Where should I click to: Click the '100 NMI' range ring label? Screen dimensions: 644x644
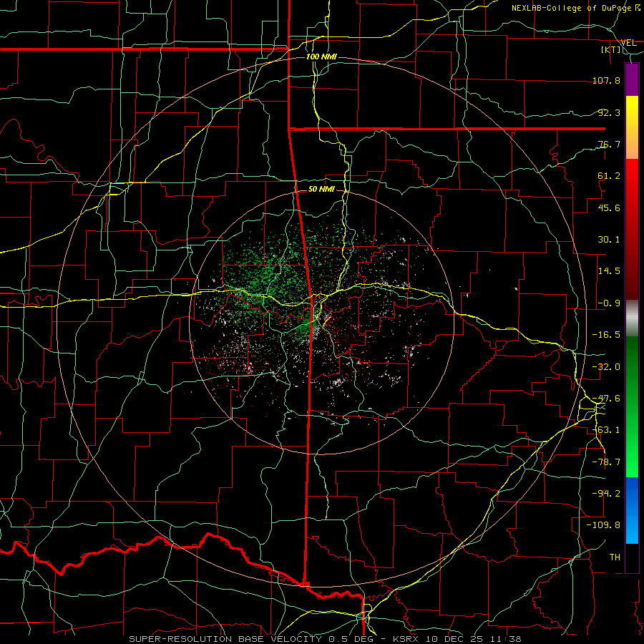321,57
